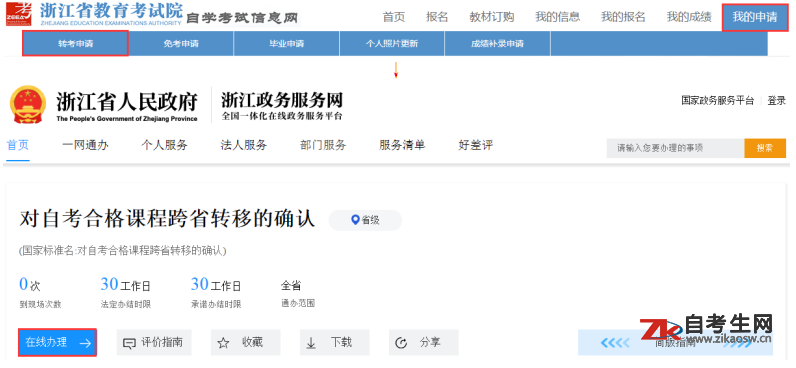Image resolution: width=796 pixels, height=368 pixels.
Task: Click the star icon on 收藏 button
Action: point(223,343)
